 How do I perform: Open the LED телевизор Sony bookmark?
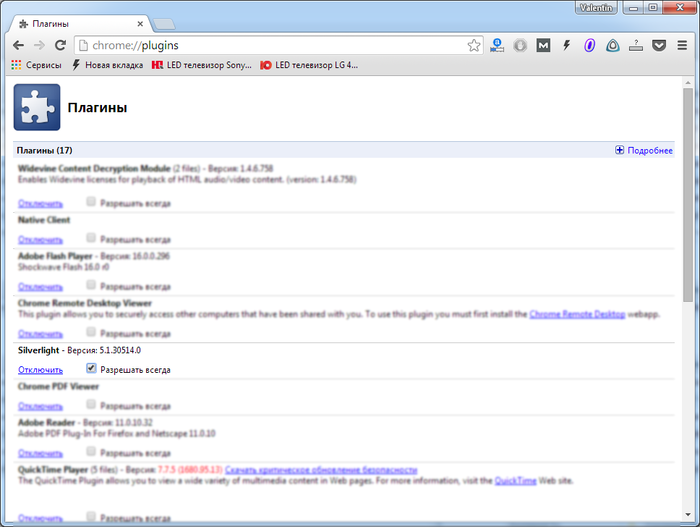click(202, 65)
